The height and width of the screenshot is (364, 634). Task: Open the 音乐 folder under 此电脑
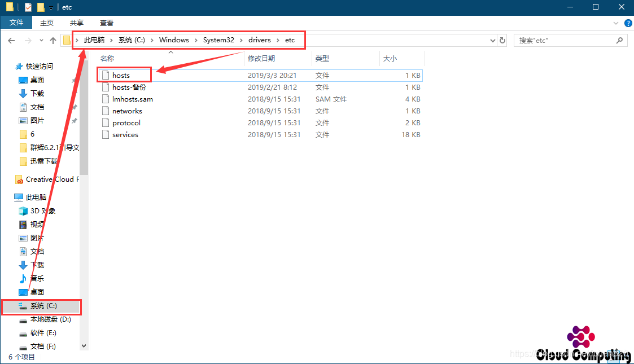32,278
